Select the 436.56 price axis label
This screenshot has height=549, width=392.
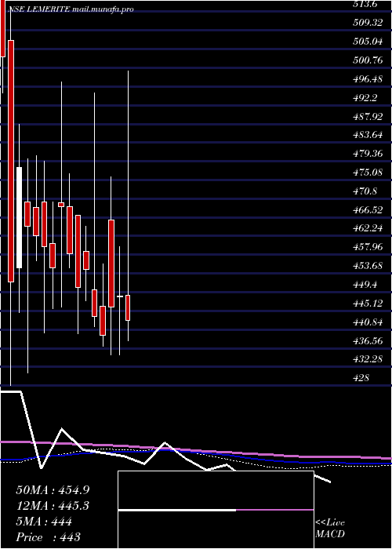[x=368, y=340]
